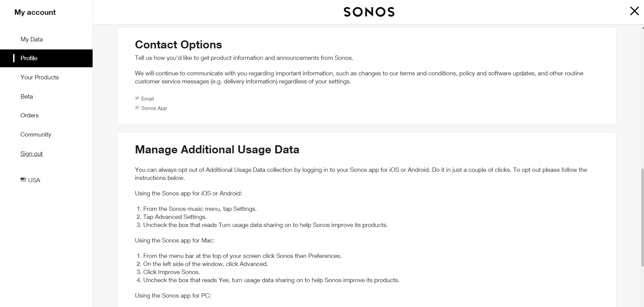
Task: Click the My account sidebar heading
Action: [35, 12]
